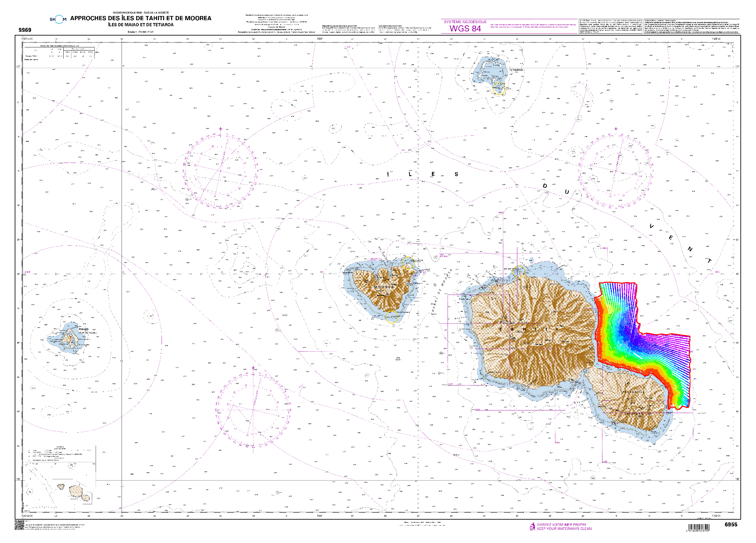The height and width of the screenshot is (543, 756).
Task: Click the tide table in top-left corner
Action: [x=60, y=52]
